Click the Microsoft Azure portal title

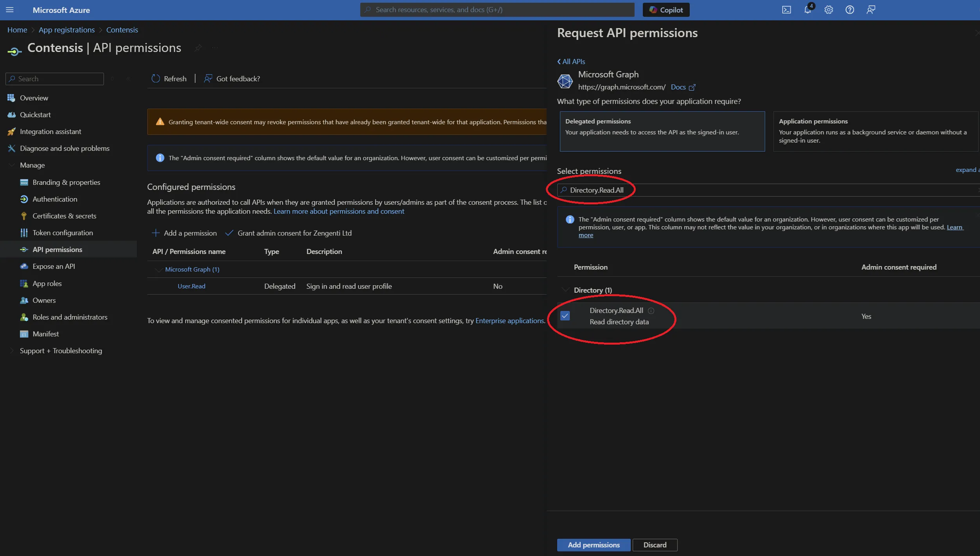click(x=61, y=10)
